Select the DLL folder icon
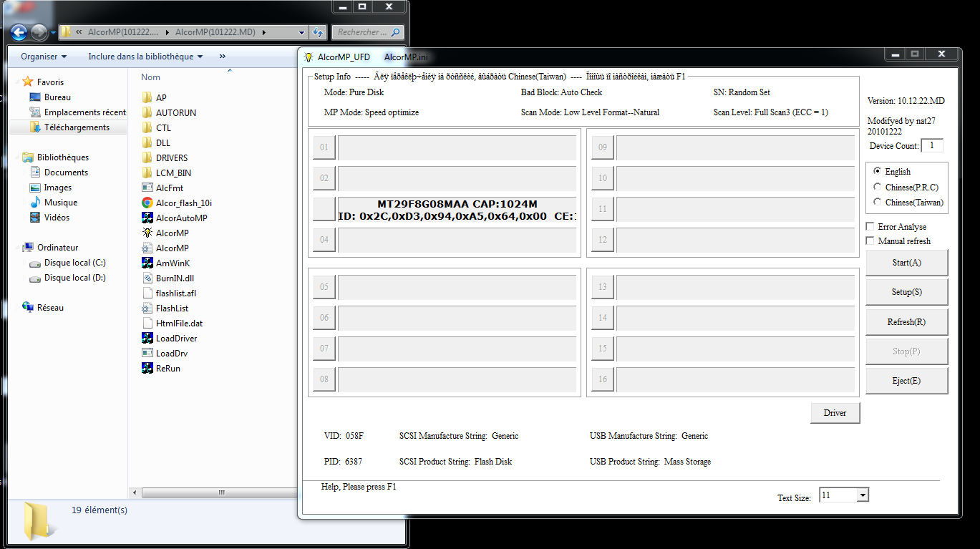 (x=147, y=142)
